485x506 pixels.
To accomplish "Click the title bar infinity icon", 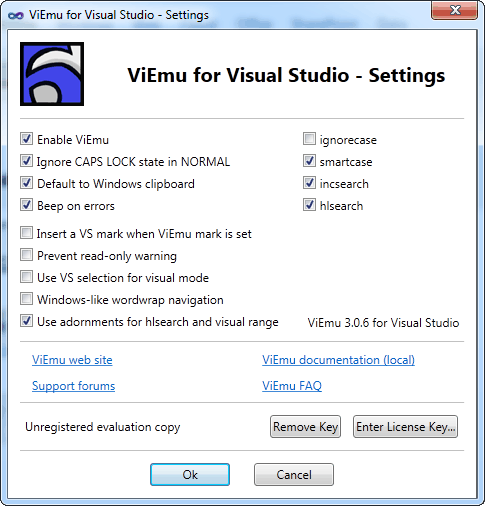I will tap(16, 15).
